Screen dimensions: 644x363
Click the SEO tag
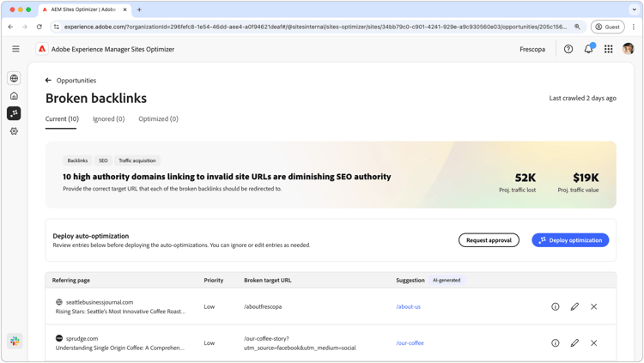pyautogui.click(x=103, y=160)
